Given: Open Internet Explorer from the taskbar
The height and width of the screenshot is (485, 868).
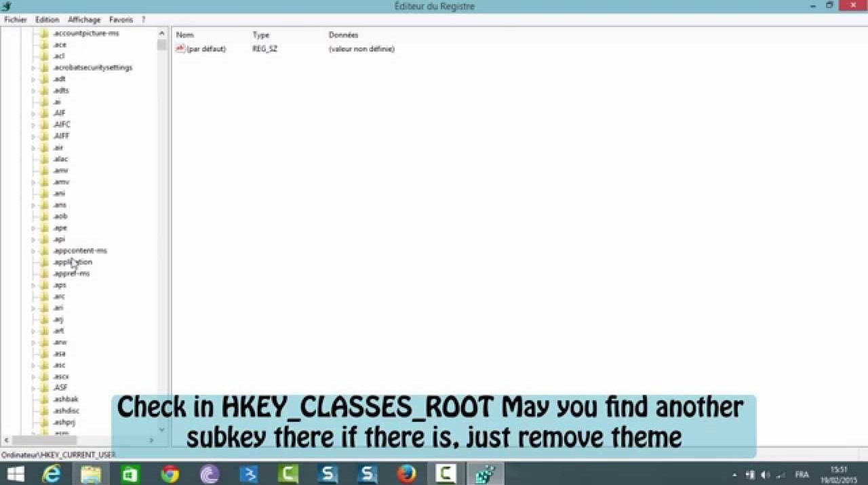Looking at the screenshot, I should coord(51,474).
